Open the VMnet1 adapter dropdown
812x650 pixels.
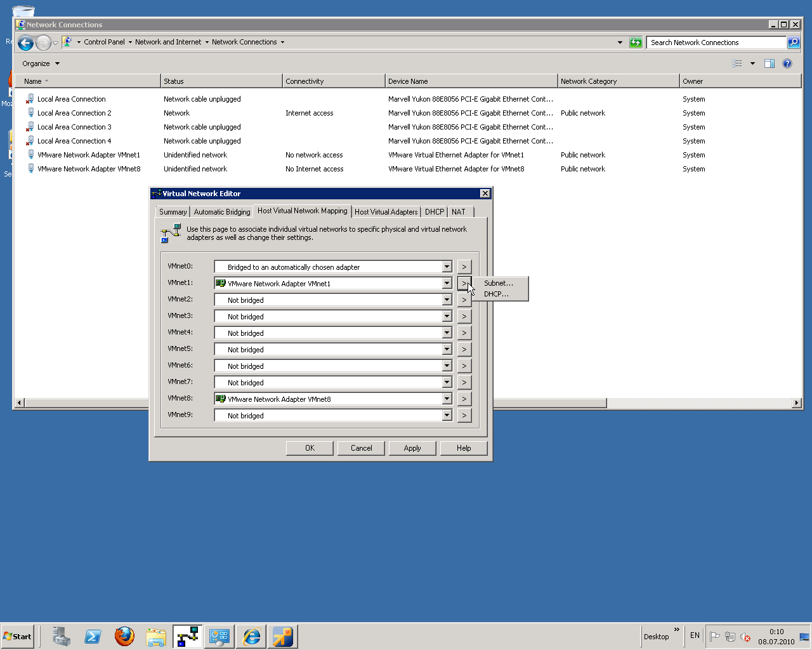pyautogui.click(x=447, y=284)
